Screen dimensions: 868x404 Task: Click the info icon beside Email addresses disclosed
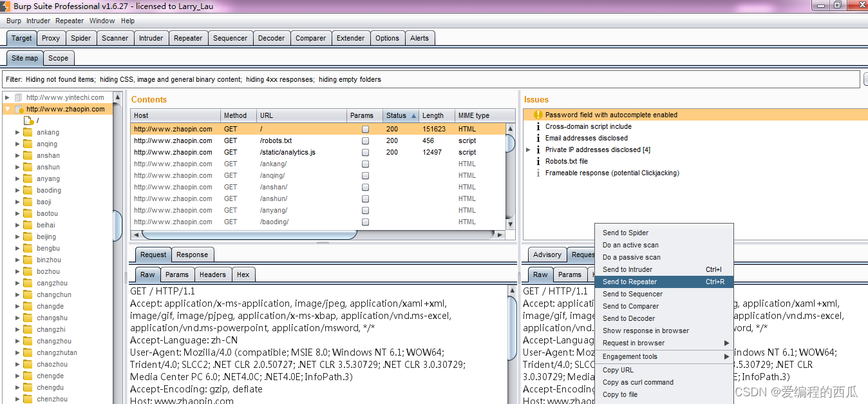[x=538, y=138]
